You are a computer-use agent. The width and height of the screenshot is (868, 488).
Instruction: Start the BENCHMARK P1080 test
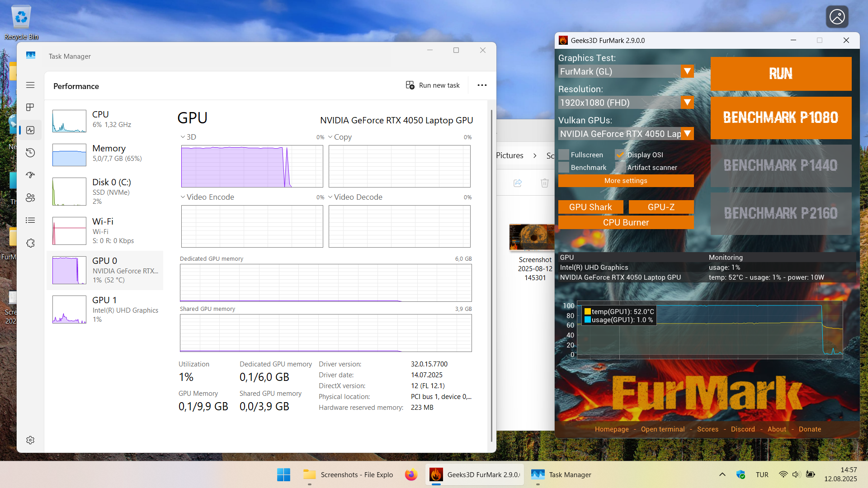781,117
